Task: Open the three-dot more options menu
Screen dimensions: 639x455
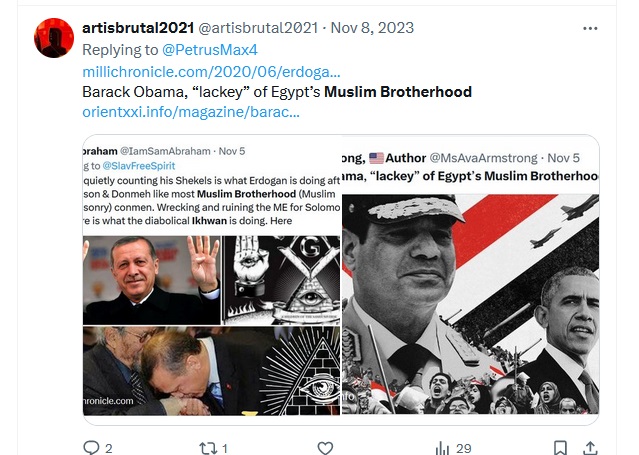Action: (x=590, y=28)
